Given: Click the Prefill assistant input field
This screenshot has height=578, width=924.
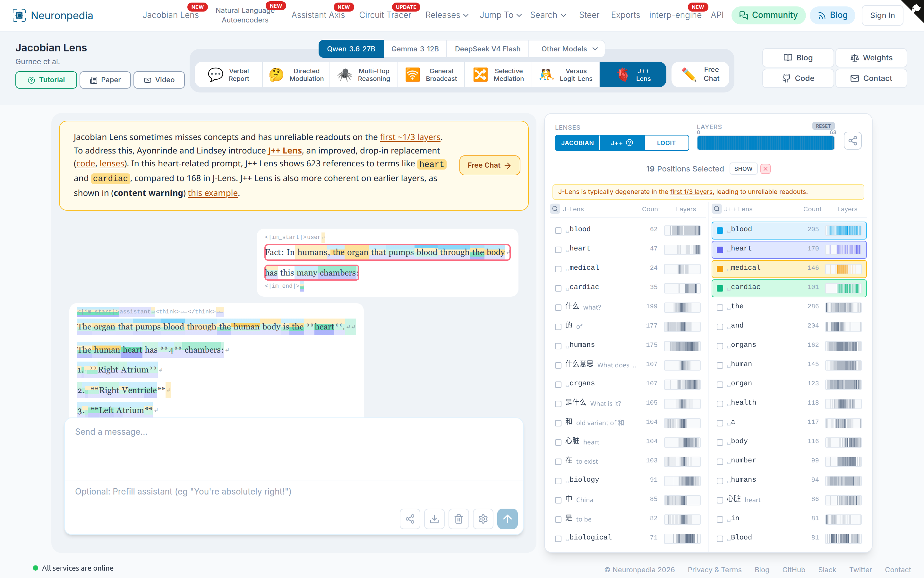Looking at the screenshot, I should point(294,491).
